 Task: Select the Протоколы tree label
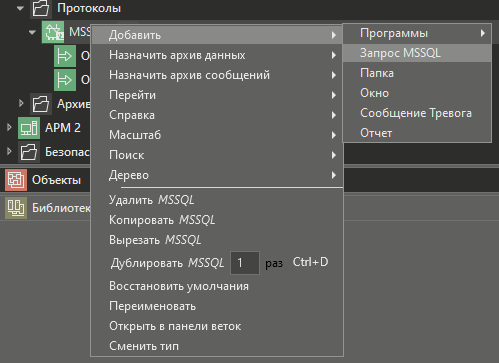[x=89, y=8]
